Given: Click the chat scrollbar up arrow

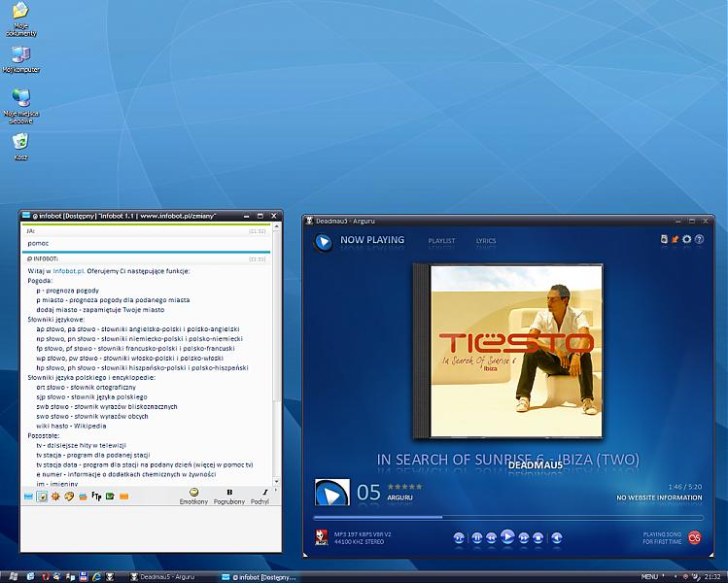Looking at the screenshot, I should point(277,226).
